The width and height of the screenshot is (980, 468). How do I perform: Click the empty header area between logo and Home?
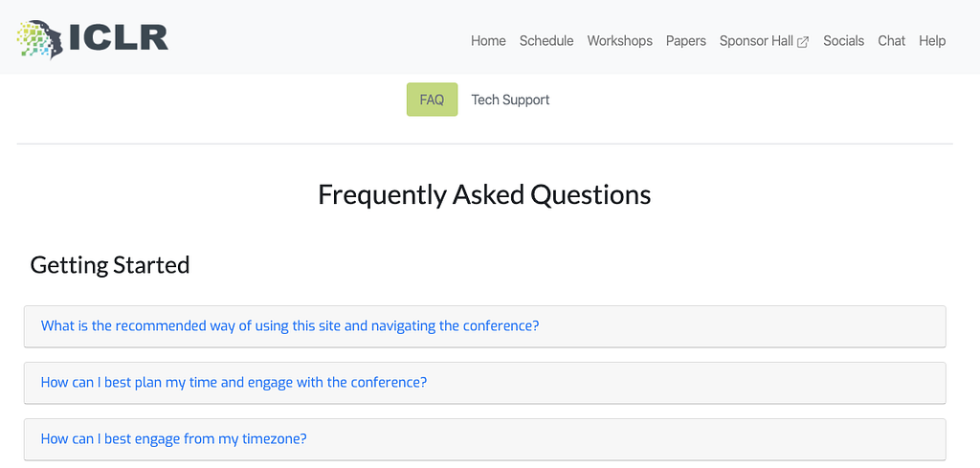tap(319, 38)
